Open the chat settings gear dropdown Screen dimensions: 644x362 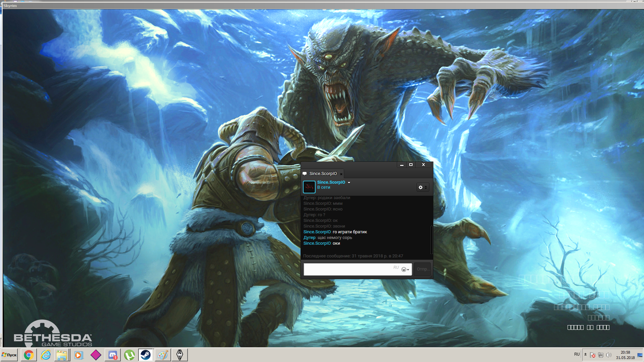[423, 187]
